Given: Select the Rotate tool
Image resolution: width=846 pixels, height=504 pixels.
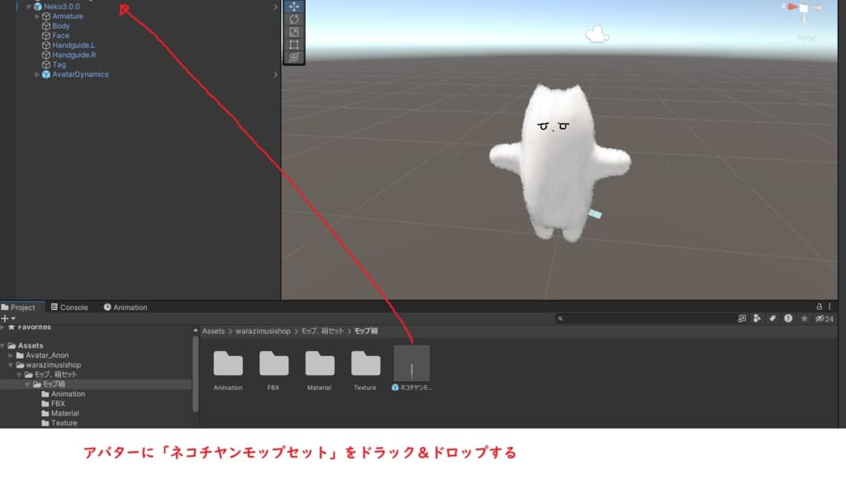Looking at the screenshot, I should click(x=294, y=21).
